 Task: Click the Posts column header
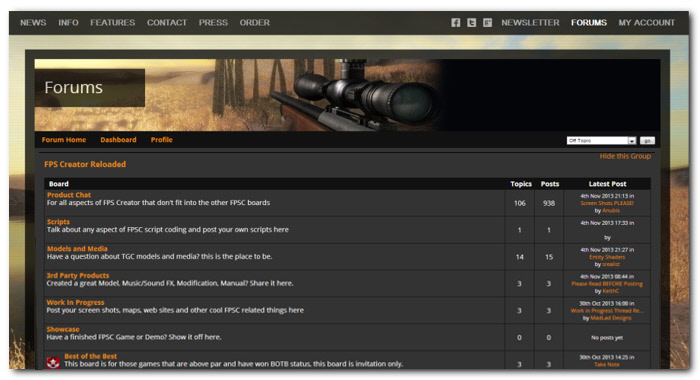[550, 184]
